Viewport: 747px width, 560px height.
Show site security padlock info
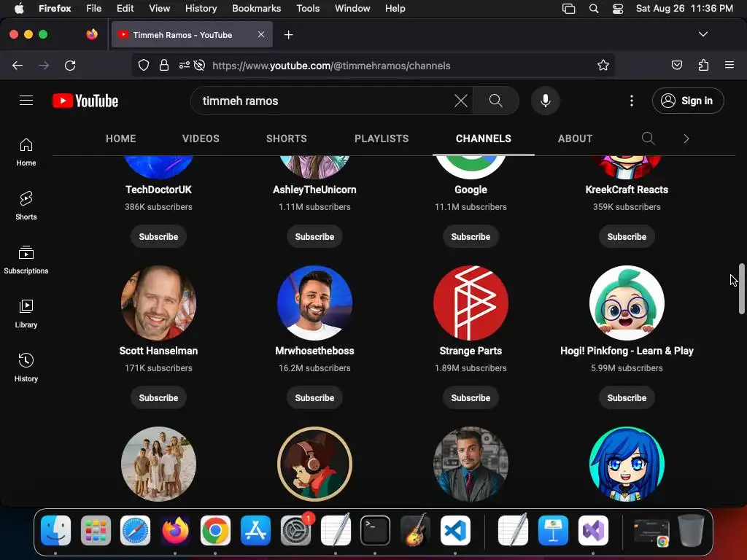[164, 65]
